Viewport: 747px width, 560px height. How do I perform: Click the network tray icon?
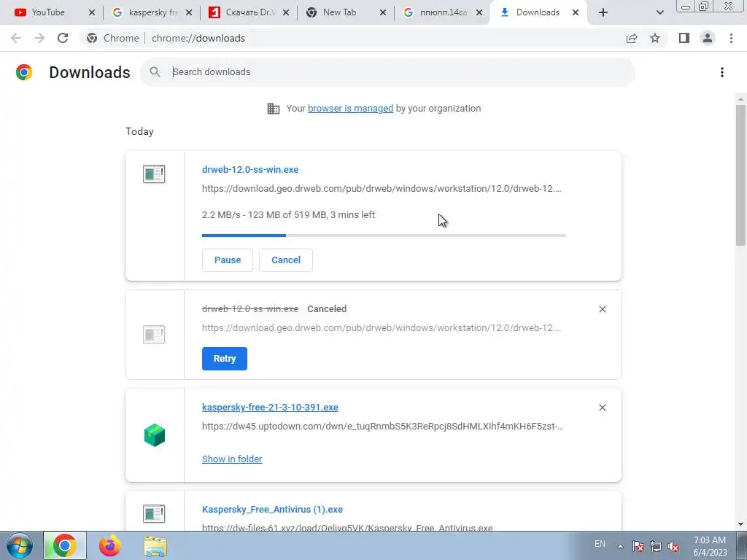[x=656, y=546]
